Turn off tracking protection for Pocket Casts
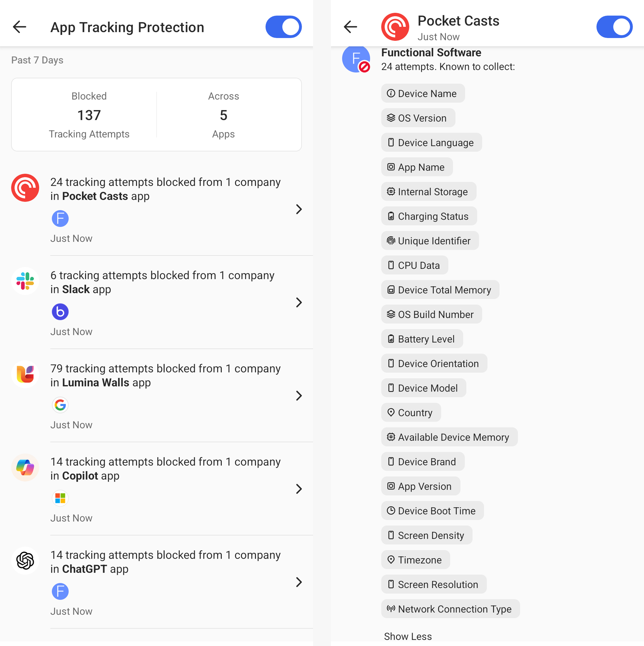The height and width of the screenshot is (646, 644). tap(614, 27)
